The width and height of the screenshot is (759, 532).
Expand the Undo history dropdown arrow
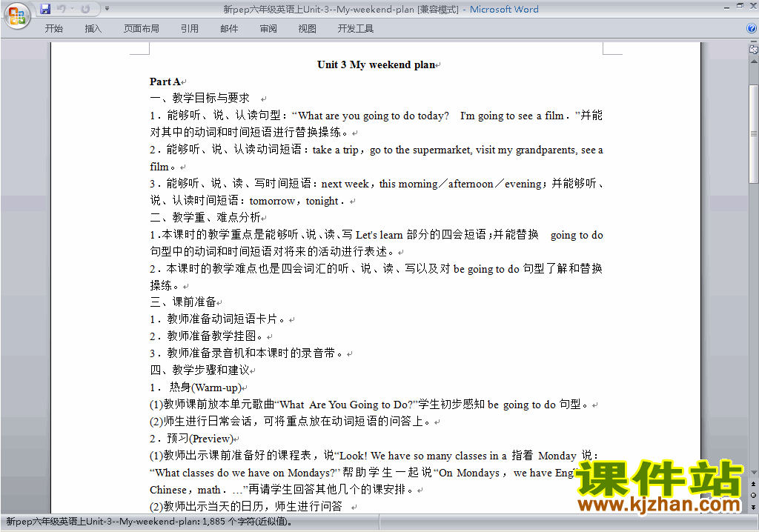tap(72, 9)
